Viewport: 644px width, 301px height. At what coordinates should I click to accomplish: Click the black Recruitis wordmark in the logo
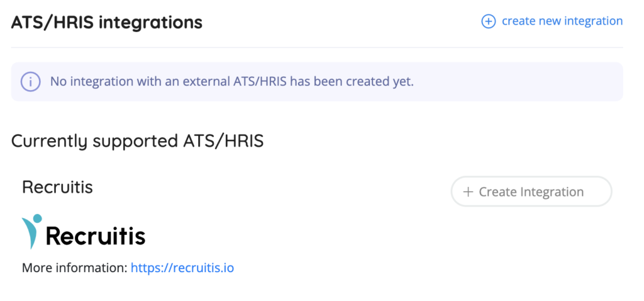click(96, 237)
